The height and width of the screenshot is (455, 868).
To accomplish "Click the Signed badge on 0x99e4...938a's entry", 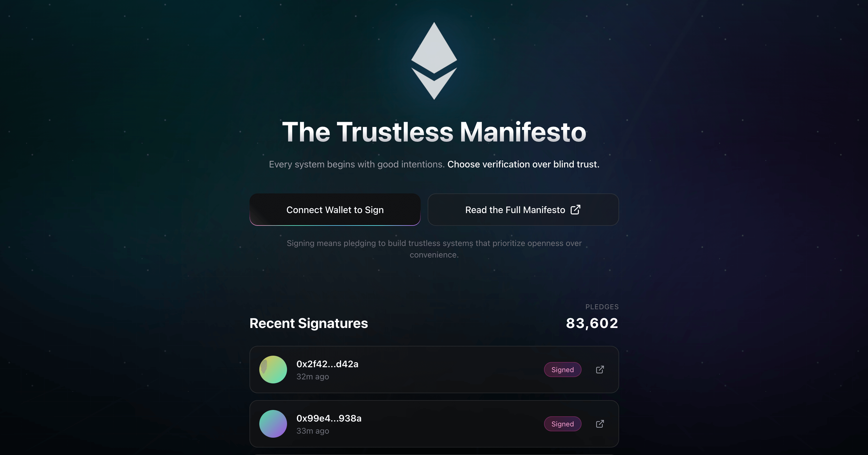I will [x=562, y=424].
